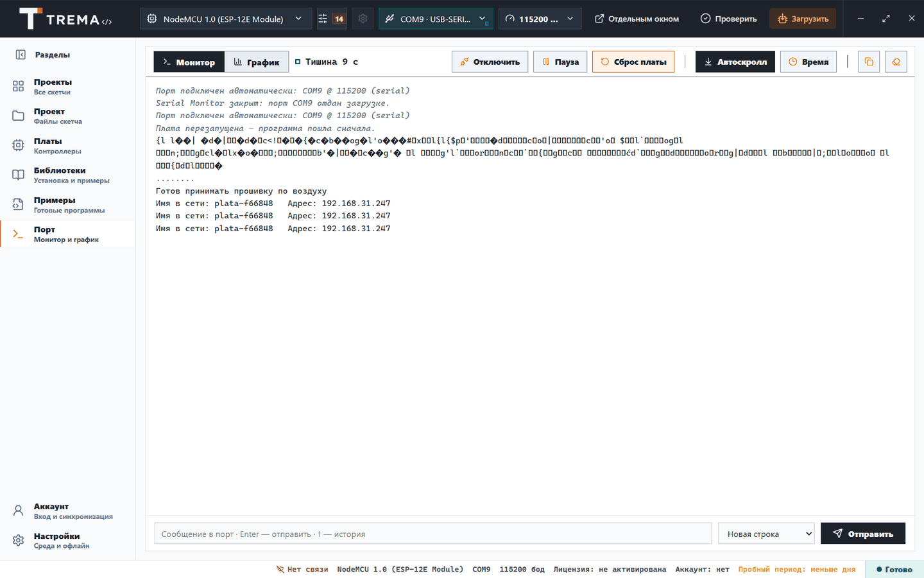This screenshot has height=578, width=924.
Task: Click Сброс платы to reset board
Action: (633, 62)
